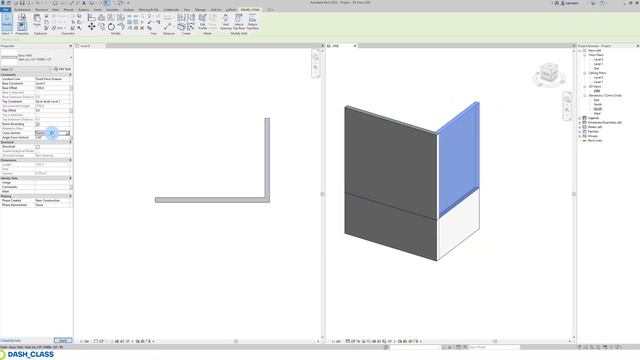The image size is (640, 360).
Task: Click the Apply button in Properties
Action: click(x=63, y=340)
